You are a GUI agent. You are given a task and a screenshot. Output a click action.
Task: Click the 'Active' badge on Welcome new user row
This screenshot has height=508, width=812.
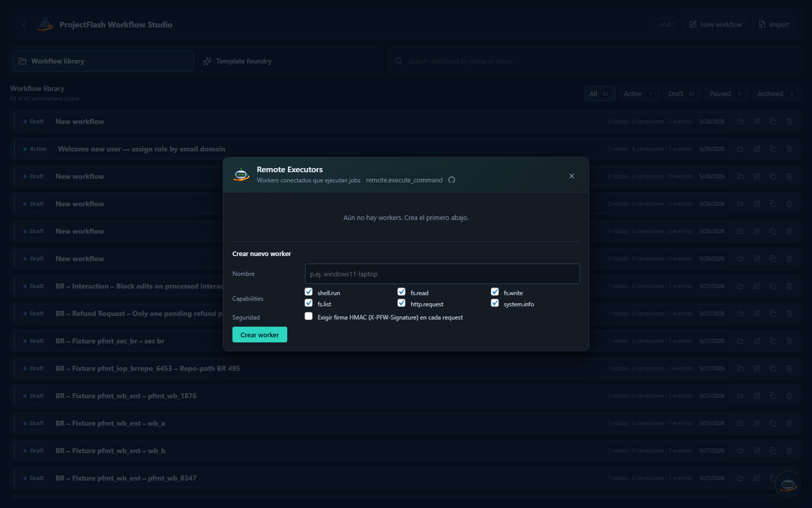coord(35,149)
